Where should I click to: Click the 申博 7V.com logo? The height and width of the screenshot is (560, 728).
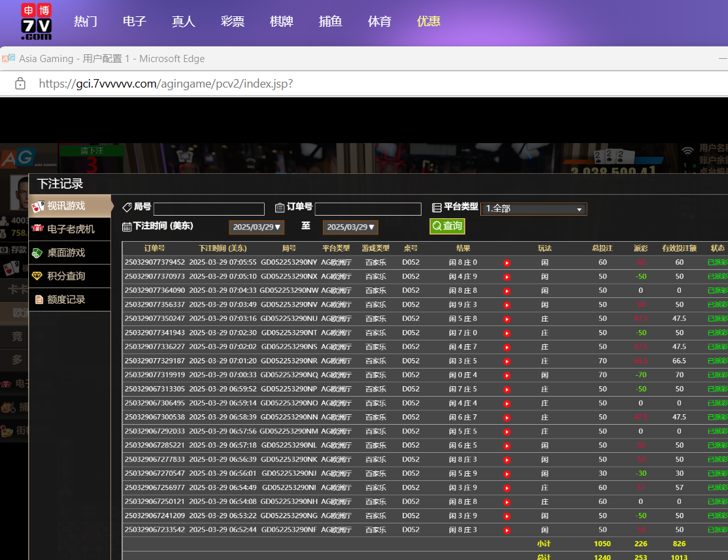tap(36, 22)
